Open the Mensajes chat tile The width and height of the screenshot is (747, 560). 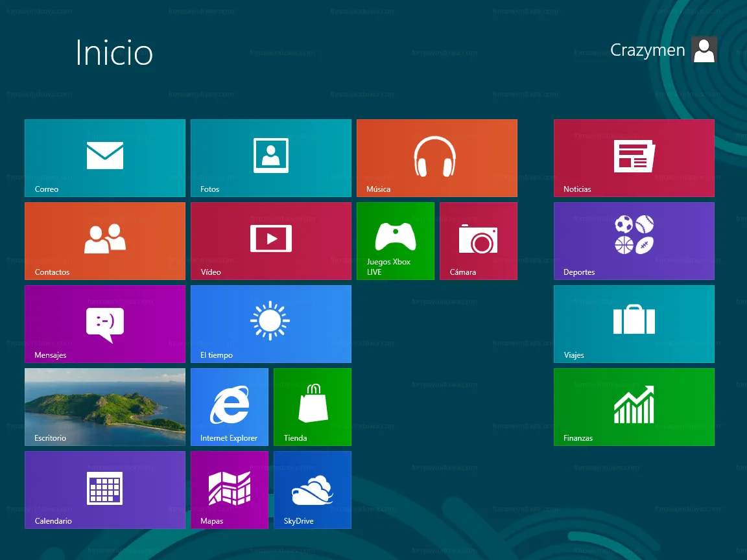pyautogui.click(x=105, y=324)
